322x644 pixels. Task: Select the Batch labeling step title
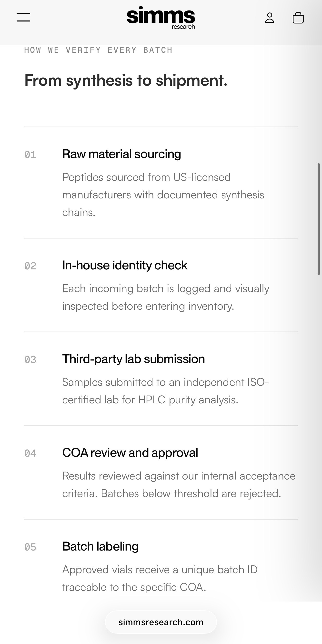click(x=100, y=546)
